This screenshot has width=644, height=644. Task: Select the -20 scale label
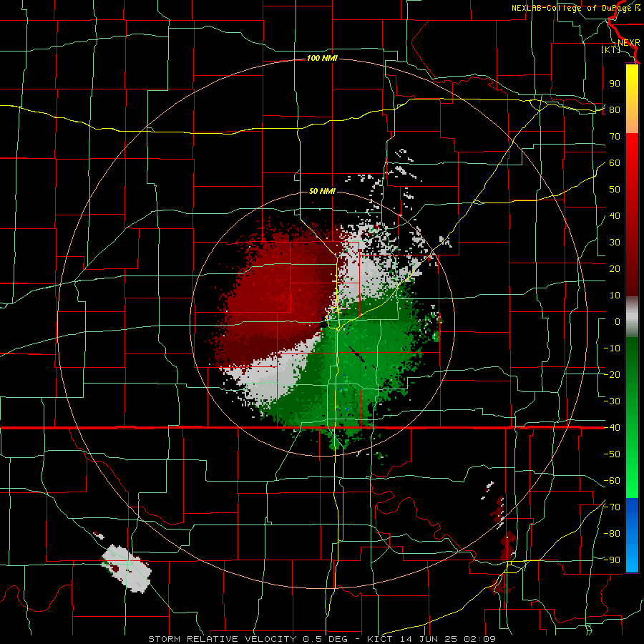pyautogui.click(x=612, y=375)
